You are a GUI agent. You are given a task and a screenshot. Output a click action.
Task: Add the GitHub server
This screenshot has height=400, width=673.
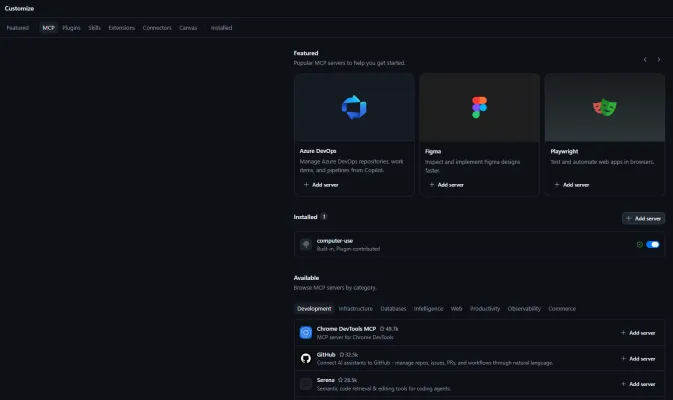click(638, 358)
